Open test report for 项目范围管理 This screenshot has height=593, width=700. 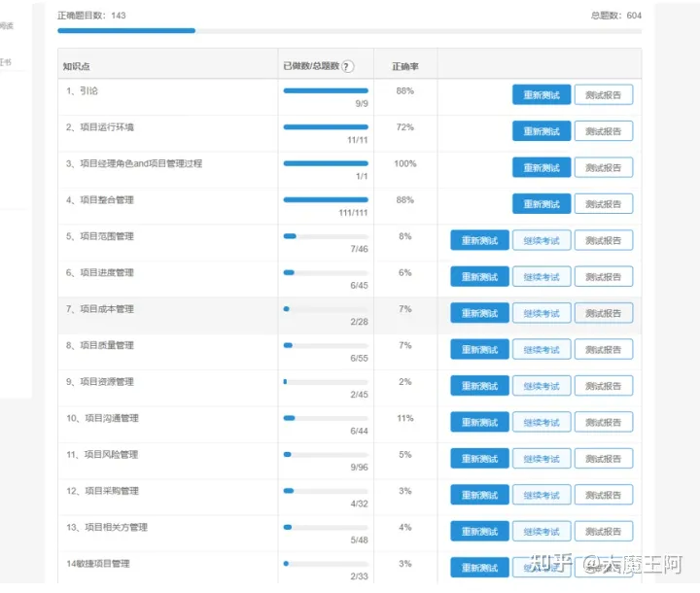coord(603,240)
